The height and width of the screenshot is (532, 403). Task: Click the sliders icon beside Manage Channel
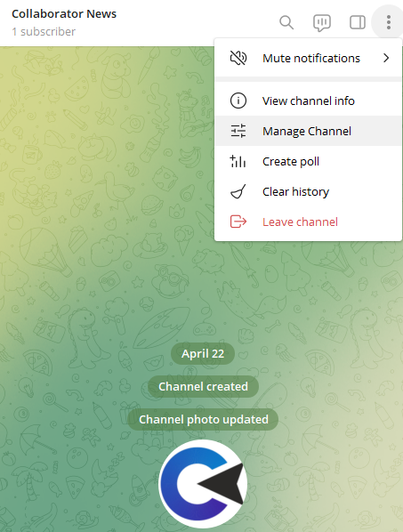click(238, 131)
